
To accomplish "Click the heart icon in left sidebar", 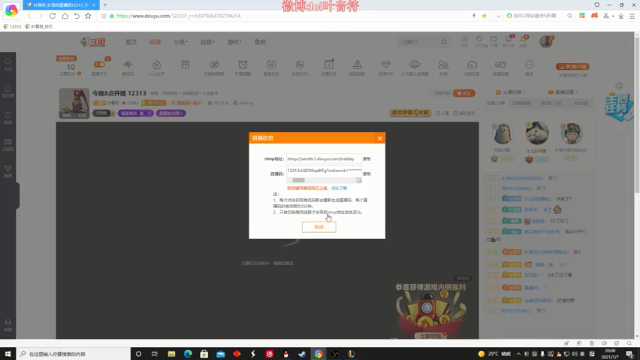I will coord(8,62).
